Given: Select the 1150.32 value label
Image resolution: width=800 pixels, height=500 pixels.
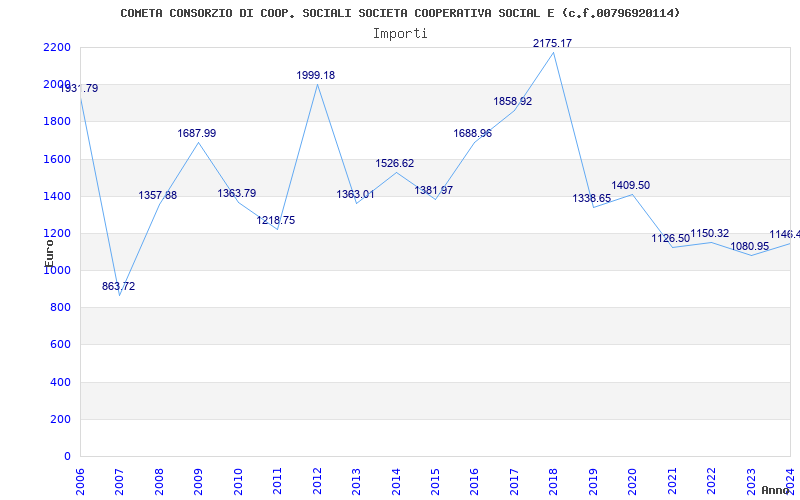Looking at the screenshot, I should [x=710, y=234].
